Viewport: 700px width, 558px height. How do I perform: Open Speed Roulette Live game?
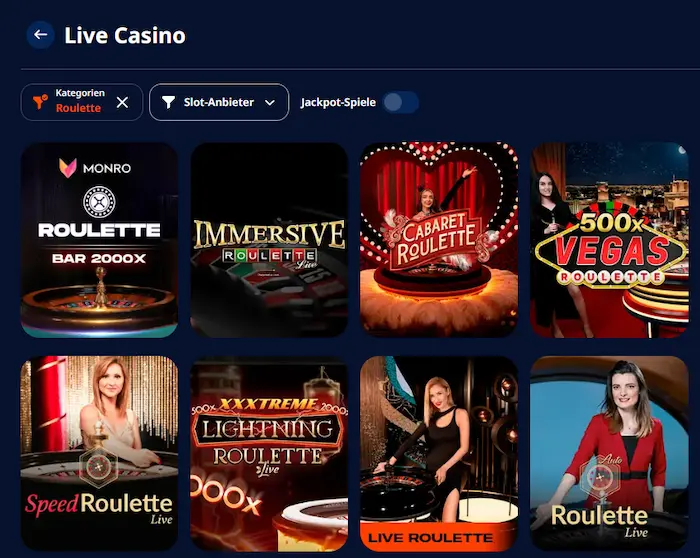click(x=99, y=453)
